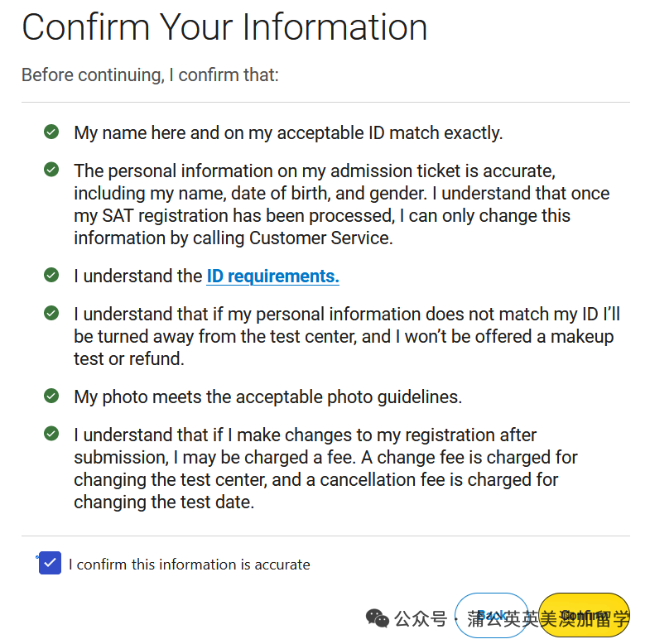This screenshot has height=644, width=650.
Task: Click the 'I confirm this information is accurate' label
Action: (x=190, y=565)
